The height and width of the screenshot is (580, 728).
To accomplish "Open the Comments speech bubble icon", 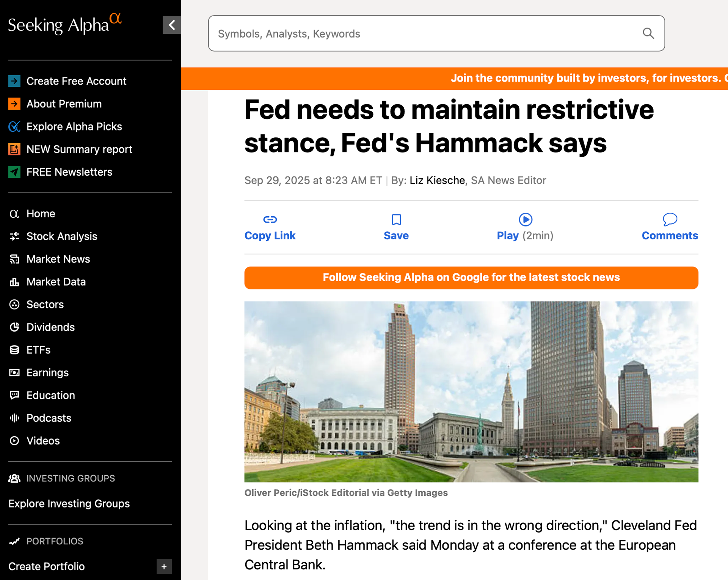I will pyautogui.click(x=670, y=219).
